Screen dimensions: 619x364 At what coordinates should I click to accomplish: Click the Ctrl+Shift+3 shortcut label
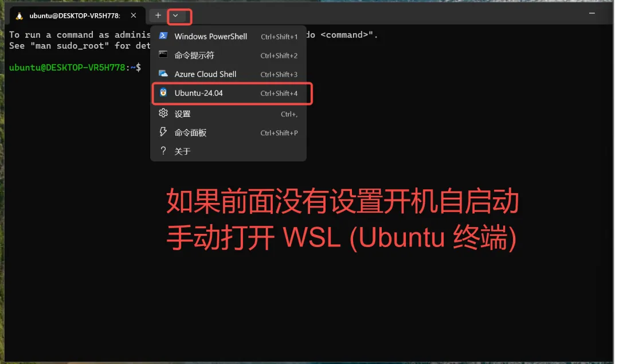(x=279, y=75)
